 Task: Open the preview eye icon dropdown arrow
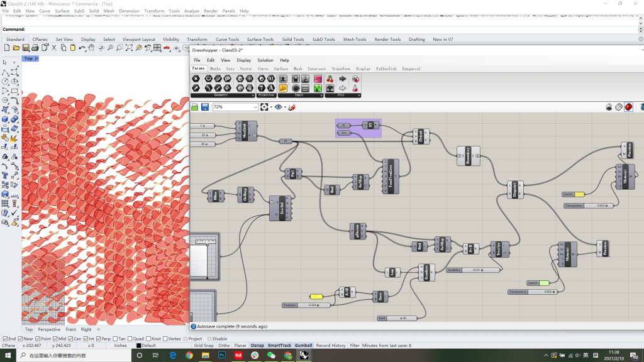click(x=284, y=107)
